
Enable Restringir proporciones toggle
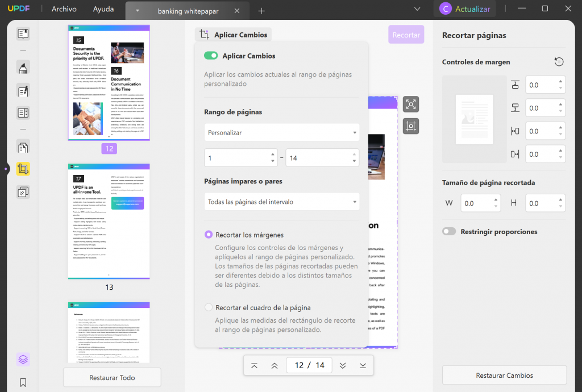click(448, 231)
